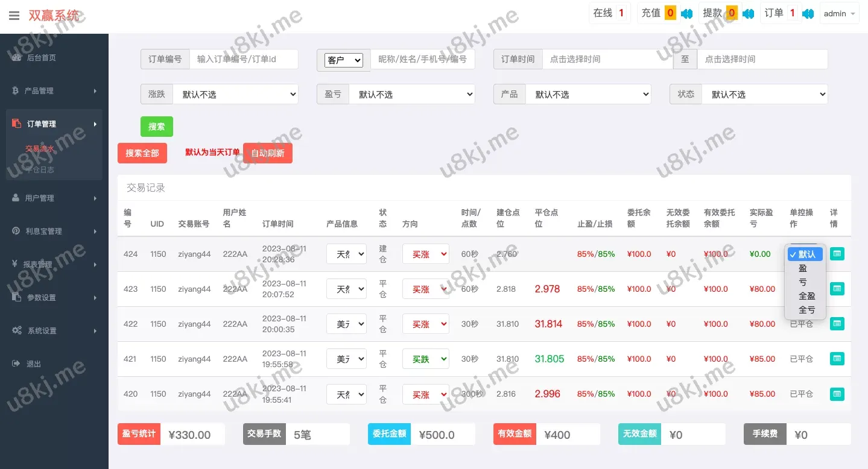The width and height of the screenshot is (868, 469).
Task: Open details icon for order 423
Action: (837, 289)
